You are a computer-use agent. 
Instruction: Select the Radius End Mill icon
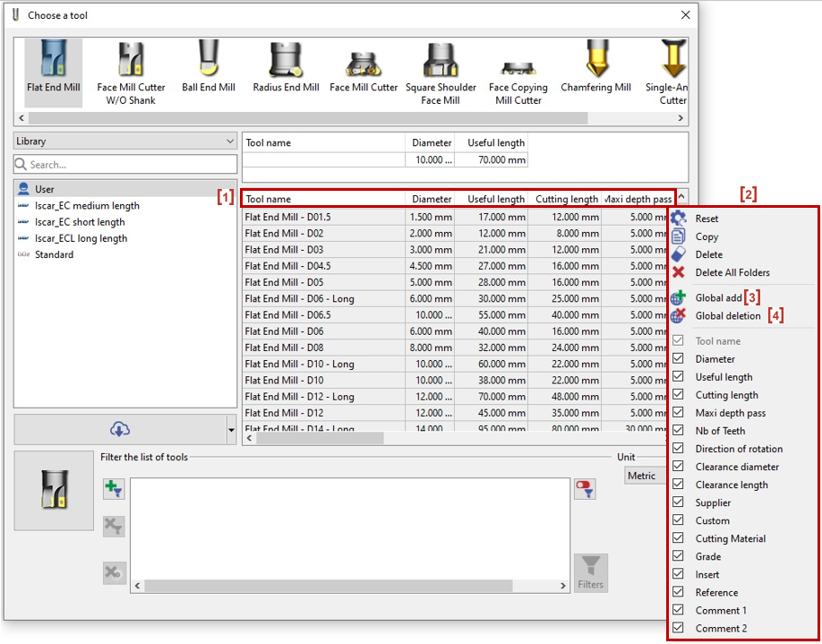point(286,63)
